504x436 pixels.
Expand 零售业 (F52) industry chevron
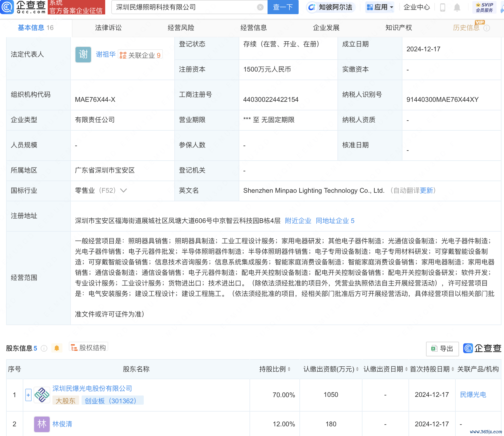point(124,191)
